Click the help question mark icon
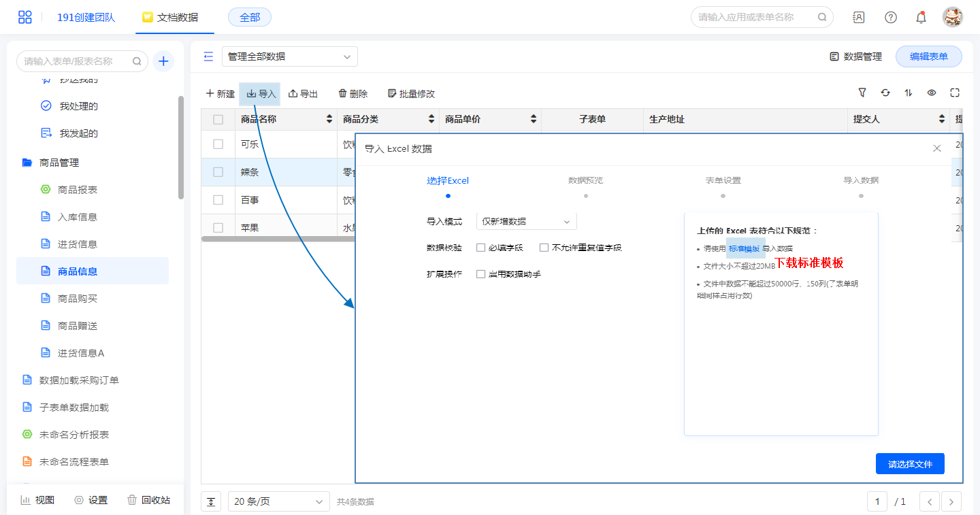The image size is (980, 515). pyautogui.click(x=891, y=18)
